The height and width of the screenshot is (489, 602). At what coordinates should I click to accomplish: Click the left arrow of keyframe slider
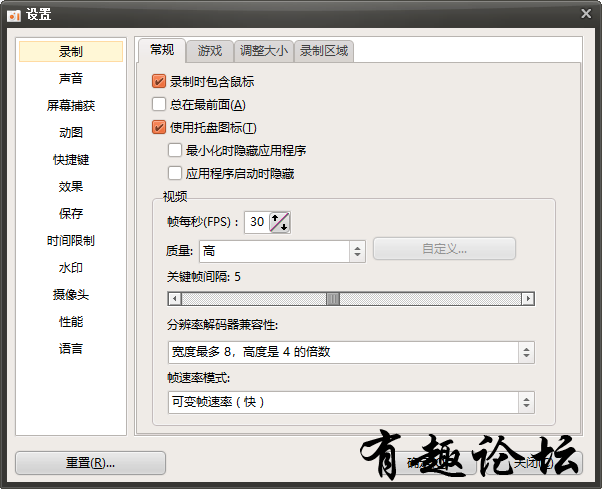[x=175, y=299]
